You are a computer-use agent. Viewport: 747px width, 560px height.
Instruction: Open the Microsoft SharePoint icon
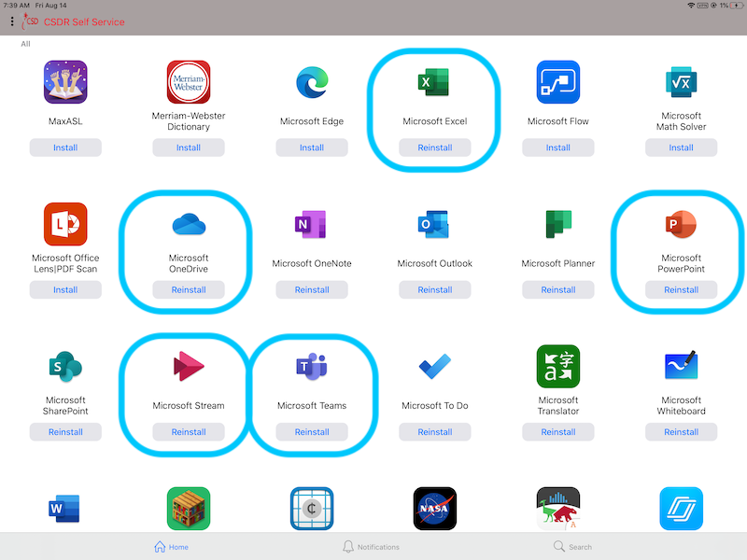[65, 366]
